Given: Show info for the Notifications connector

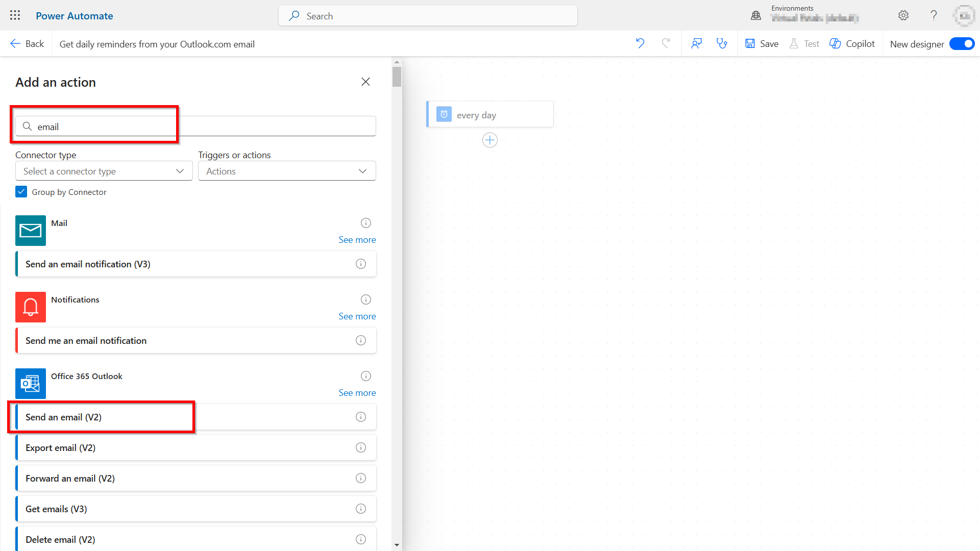Looking at the screenshot, I should click(366, 299).
